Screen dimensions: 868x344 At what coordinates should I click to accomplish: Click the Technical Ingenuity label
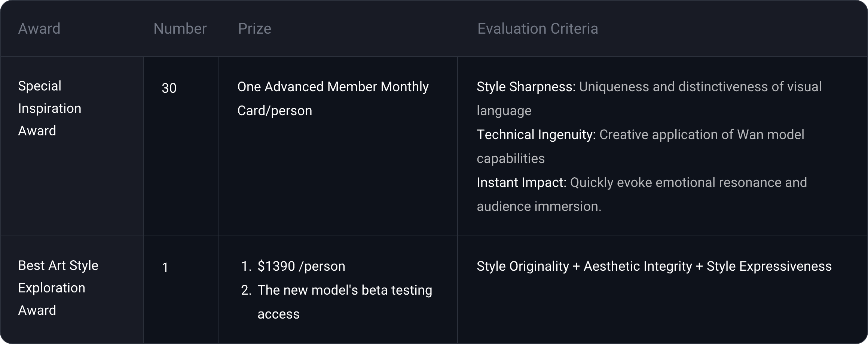tap(536, 135)
